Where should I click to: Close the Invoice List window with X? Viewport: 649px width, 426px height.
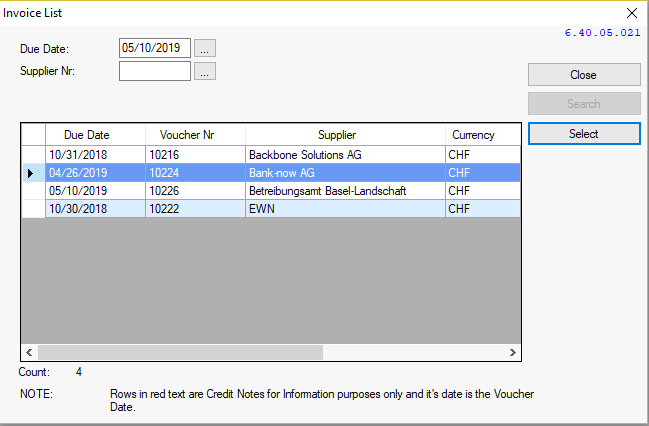tap(632, 13)
